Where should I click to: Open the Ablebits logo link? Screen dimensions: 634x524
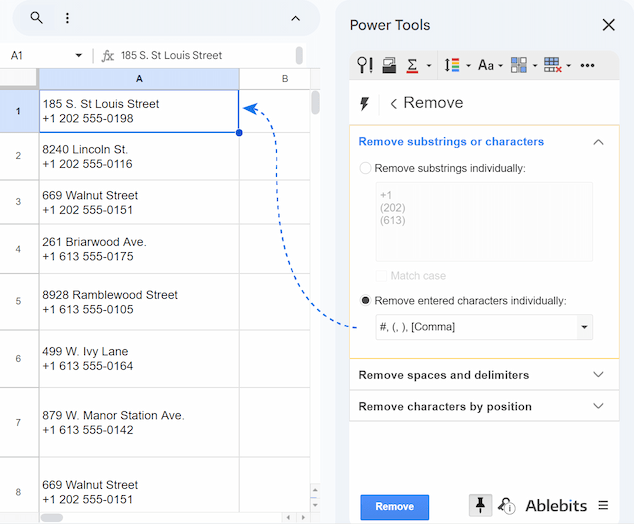pyautogui.click(x=556, y=505)
